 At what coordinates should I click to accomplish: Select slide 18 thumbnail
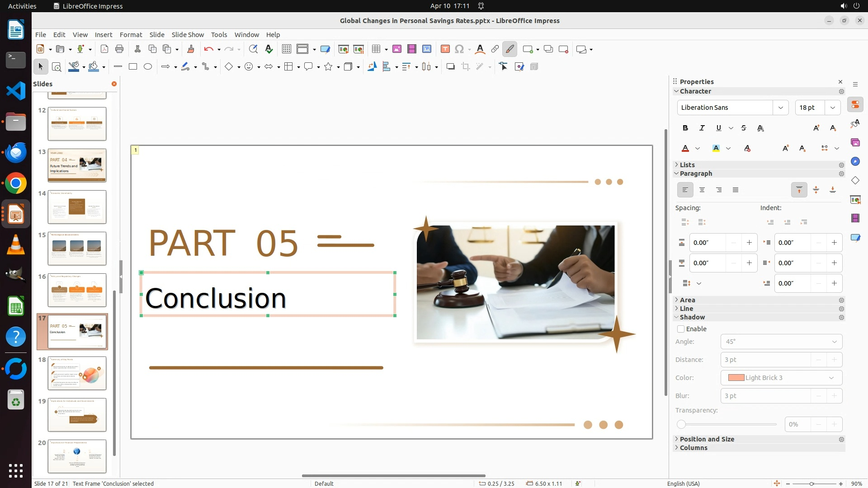click(77, 373)
